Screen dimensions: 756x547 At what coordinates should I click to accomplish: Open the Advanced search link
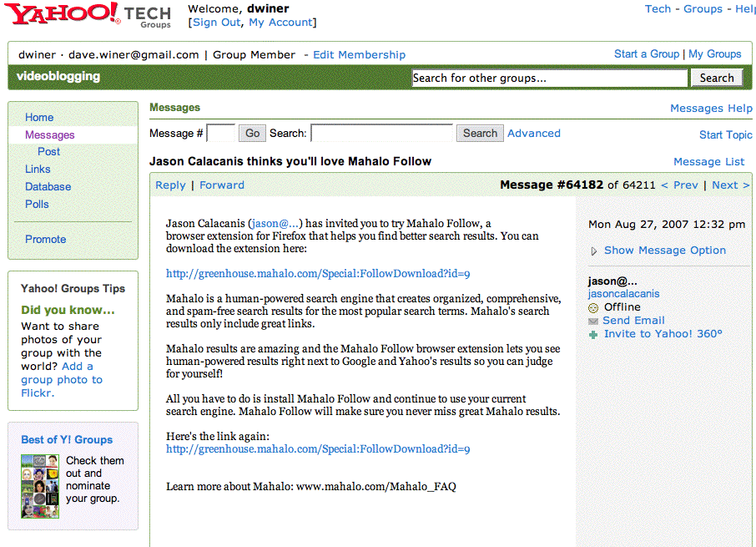(534, 133)
